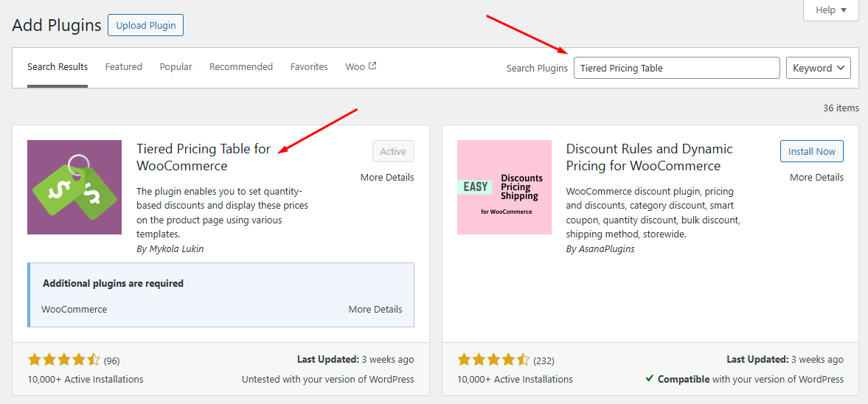Click the Additional plugins are required heading
868x404 pixels.
[x=113, y=283]
